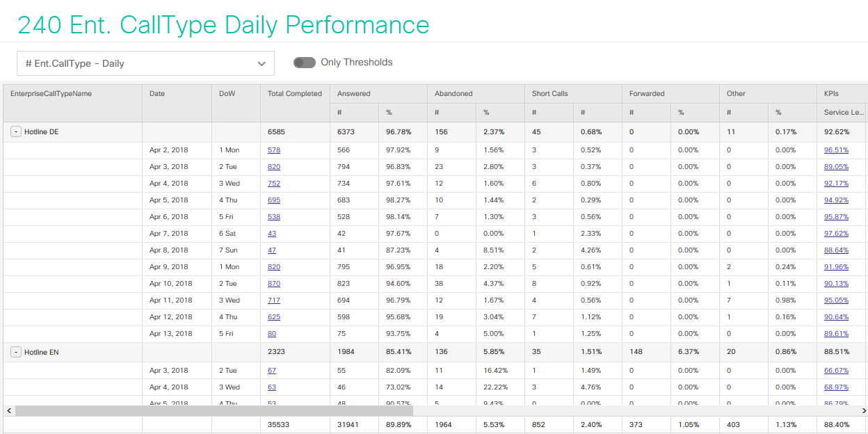Collapse the Hotline DE group

[15, 131]
